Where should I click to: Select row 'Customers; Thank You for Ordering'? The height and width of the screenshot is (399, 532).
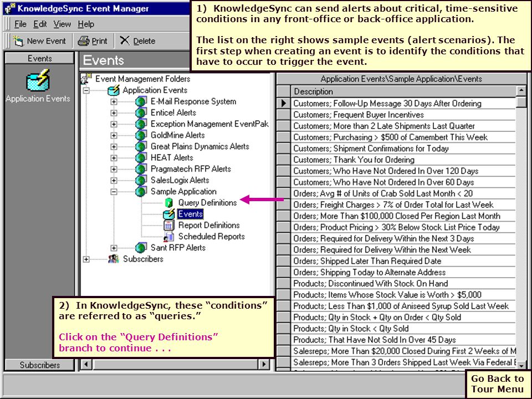pyautogui.click(x=403, y=160)
